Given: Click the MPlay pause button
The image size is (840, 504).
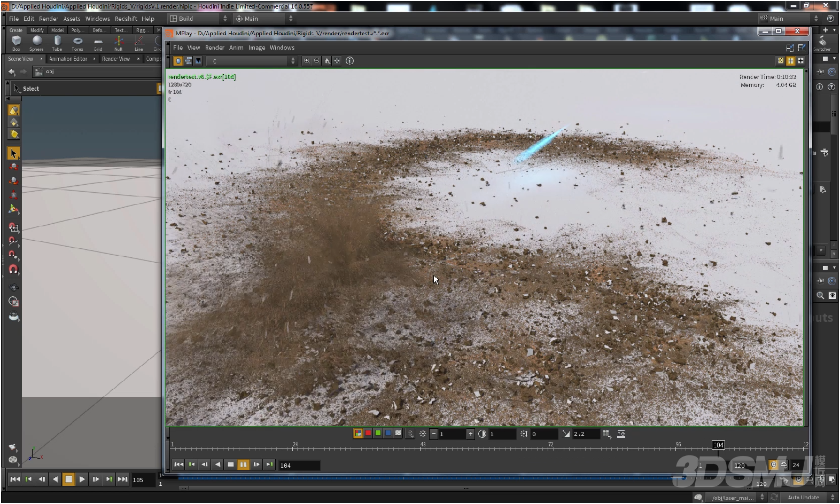Looking at the screenshot, I should [x=243, y=464].
